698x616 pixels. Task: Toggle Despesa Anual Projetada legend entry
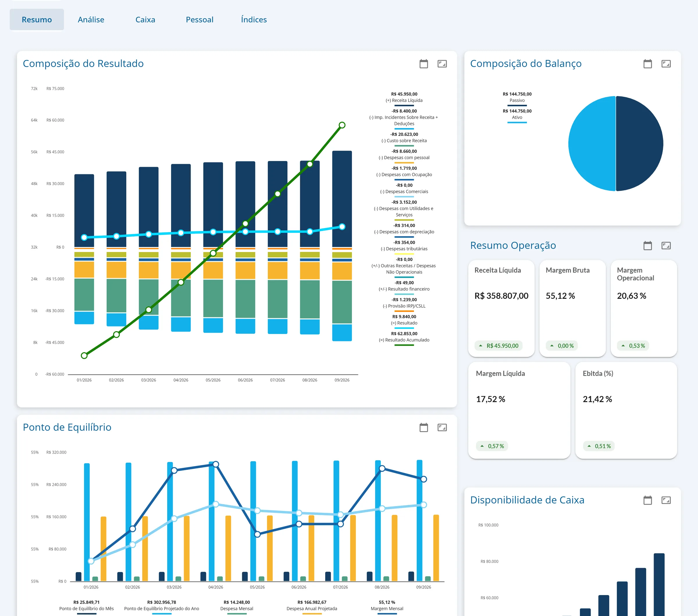pyautogui.click(x=312, y=607)
